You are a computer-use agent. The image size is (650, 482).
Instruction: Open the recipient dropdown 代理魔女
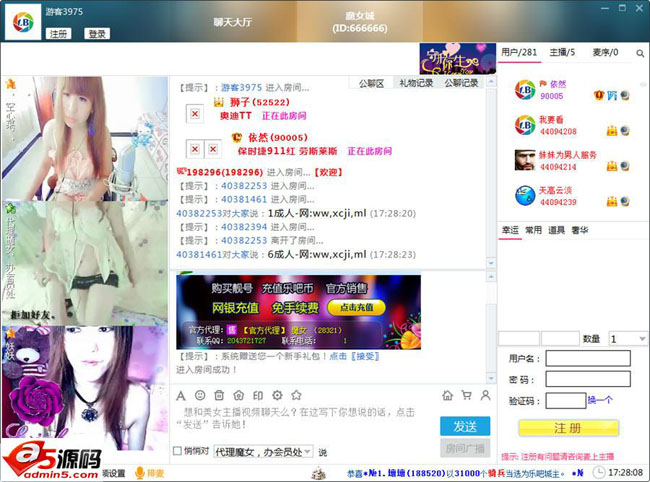pos(263,452)
